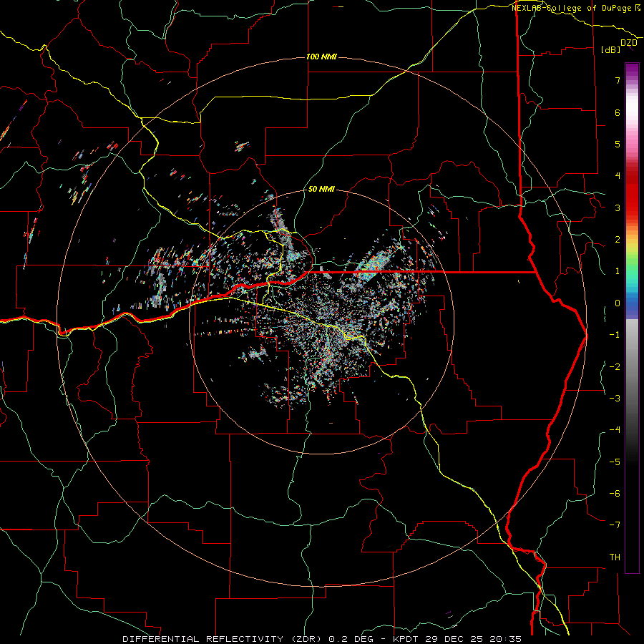Click the -5 dB value on color scale
This screenshot has width=644, height=644.
[x=615, y=462]
